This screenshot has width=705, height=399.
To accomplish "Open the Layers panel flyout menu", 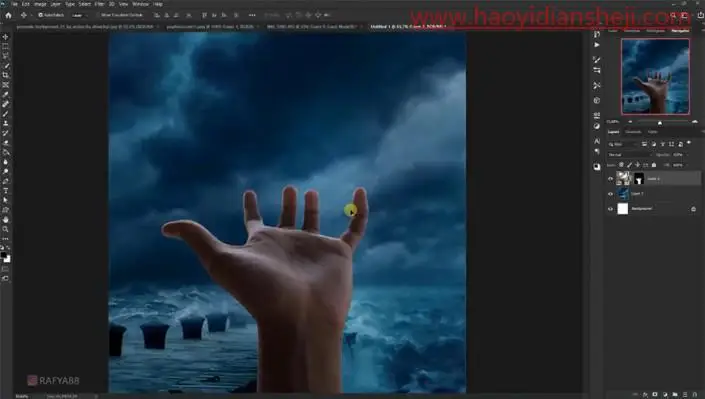I will [x=702, y=132].
